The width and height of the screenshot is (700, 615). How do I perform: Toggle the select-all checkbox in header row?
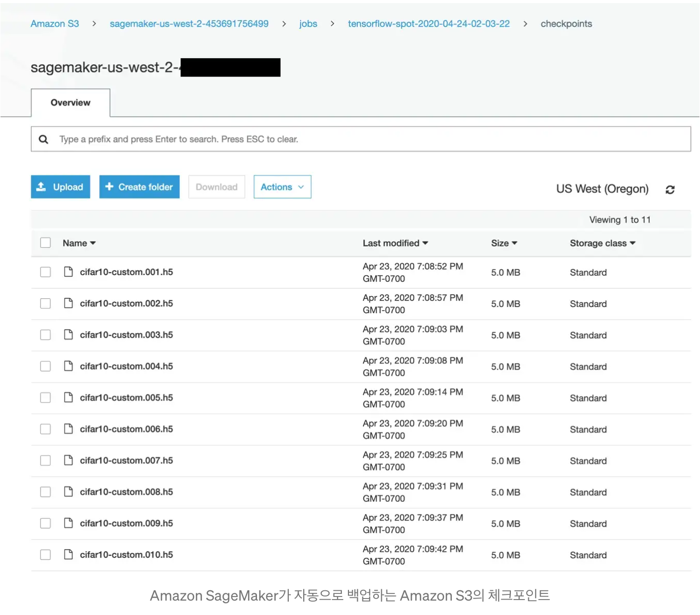click(x=46, y=243)
